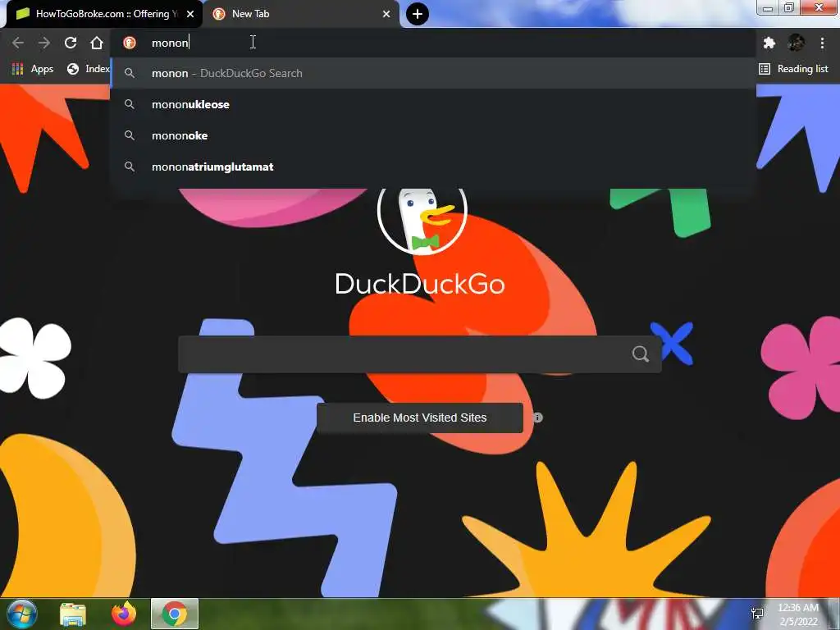This screenshot has width=840, height=630.
Task: Select the 'mononoke' suggestion
Action: (433, 135)
